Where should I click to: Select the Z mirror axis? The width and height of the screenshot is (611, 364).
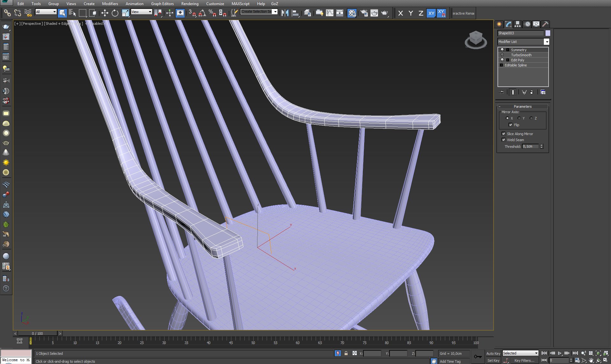pos(531,118)
